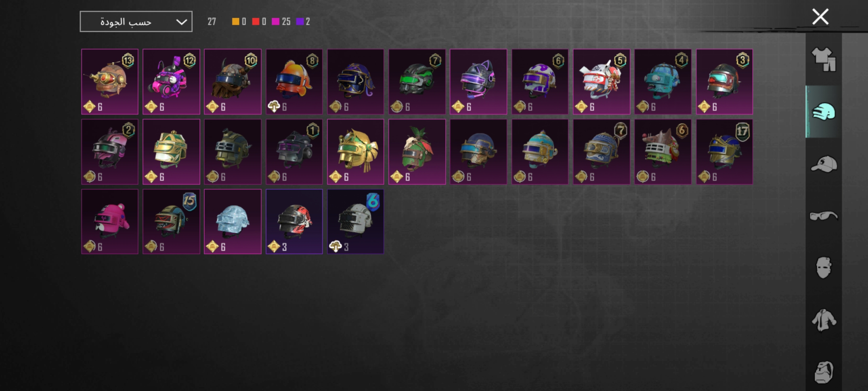Screen dimensions: 868x391
Task: Select the red and black flame helmet
Action: pyautogui.click(x=294, y=222)
